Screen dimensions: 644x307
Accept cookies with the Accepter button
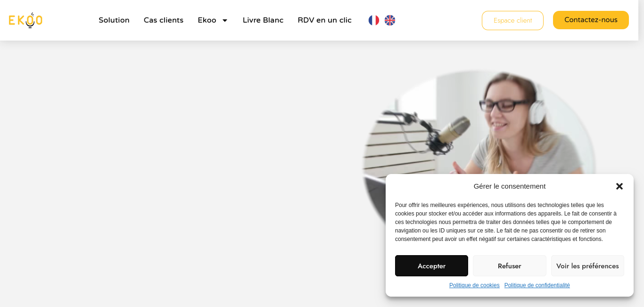[x=431, y=266]
